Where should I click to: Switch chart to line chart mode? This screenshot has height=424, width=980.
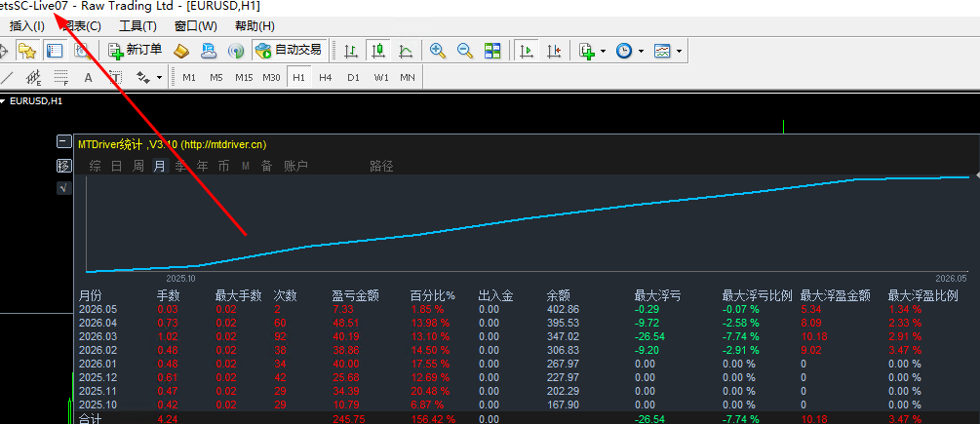pyautogui.click(x=406, y=51)
